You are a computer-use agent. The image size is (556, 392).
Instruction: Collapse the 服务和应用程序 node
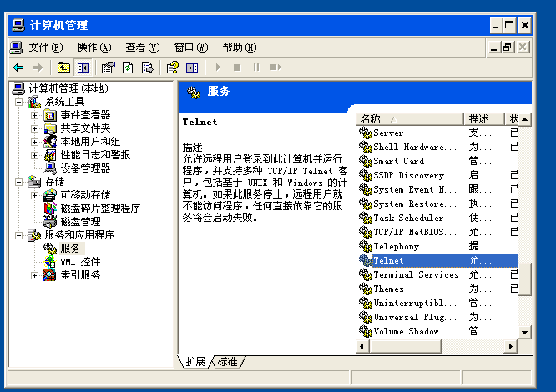point(19,235)
